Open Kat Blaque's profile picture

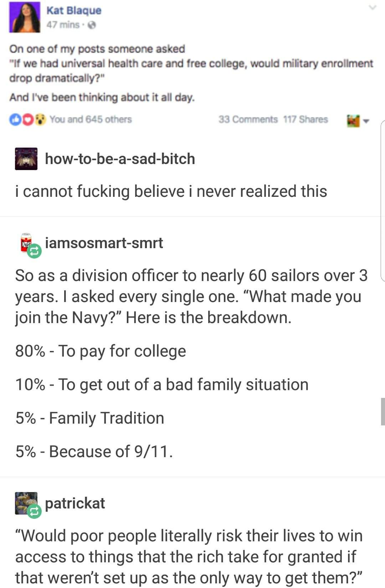25,17
